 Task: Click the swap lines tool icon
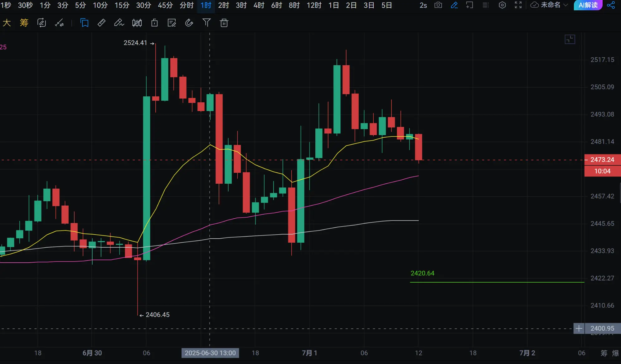(x=59, y=23)
